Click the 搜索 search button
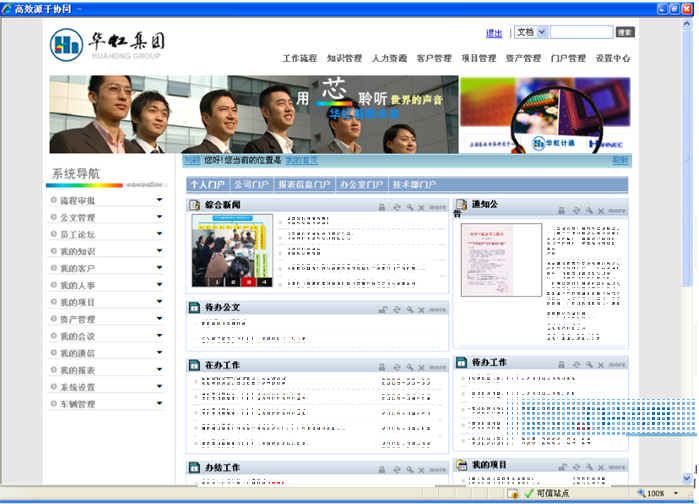 coord(625,32)
